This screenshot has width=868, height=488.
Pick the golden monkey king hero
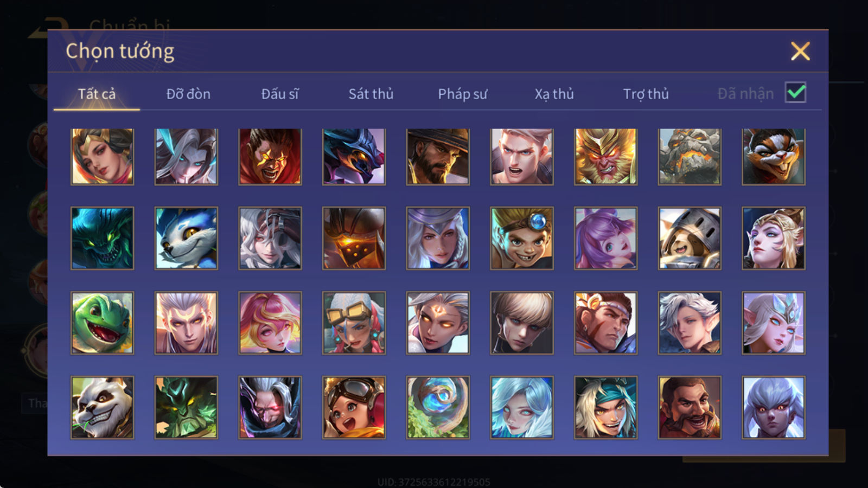(605, 157)
